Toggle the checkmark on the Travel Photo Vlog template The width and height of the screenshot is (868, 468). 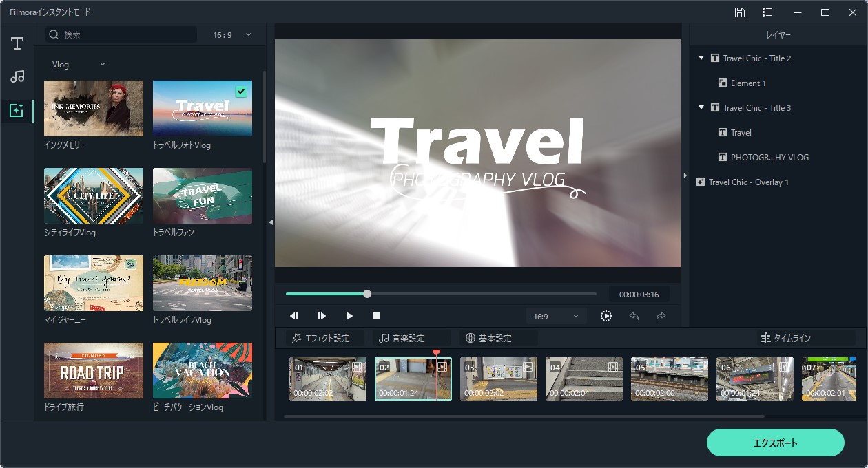(240, 91)
